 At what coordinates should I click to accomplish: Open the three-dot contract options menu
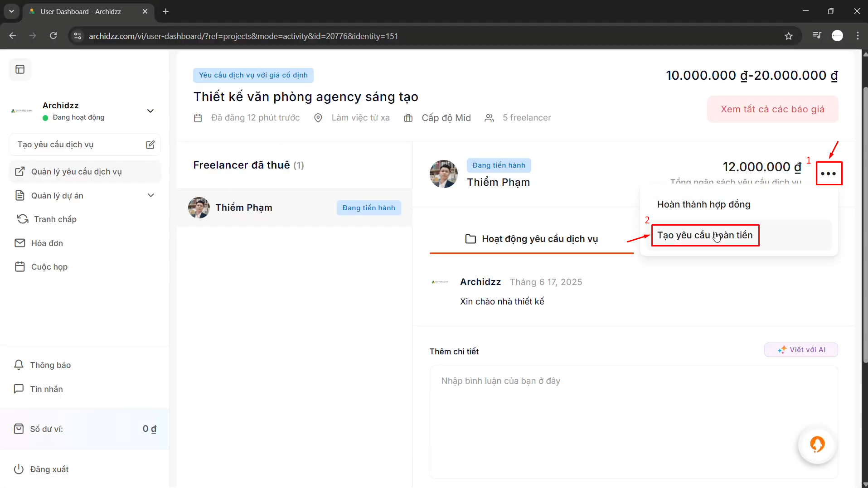(x=829, y=174)
